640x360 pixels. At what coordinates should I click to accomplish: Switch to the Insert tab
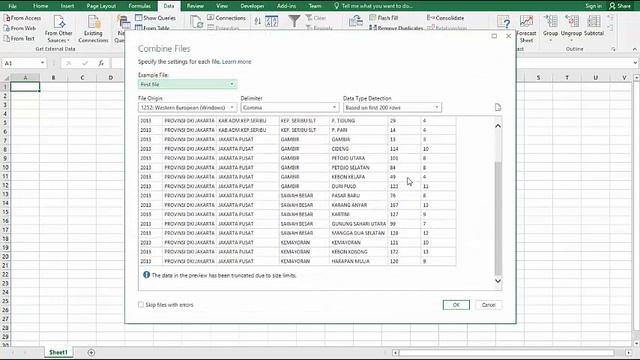point(67,6)
